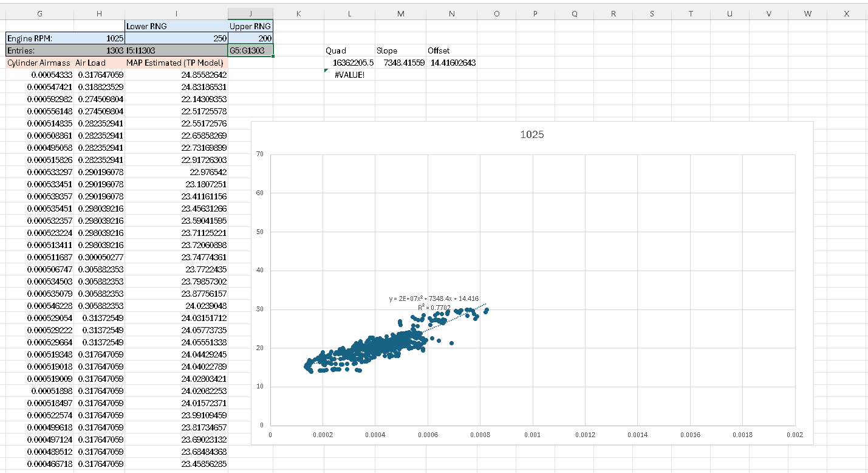Select column R header

[x=613, y=13]
